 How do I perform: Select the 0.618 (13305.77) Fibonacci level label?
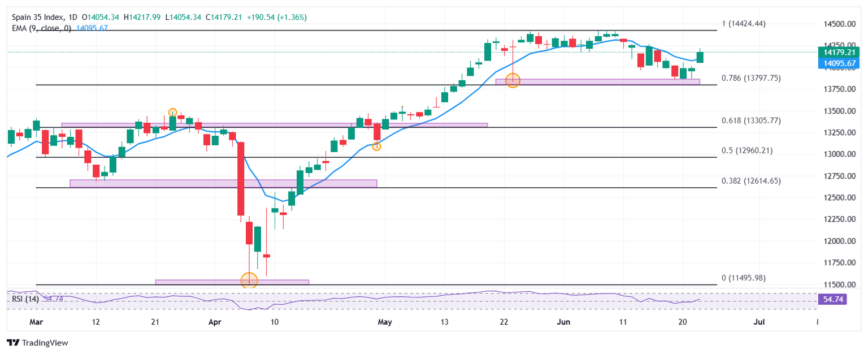(751, 120)
